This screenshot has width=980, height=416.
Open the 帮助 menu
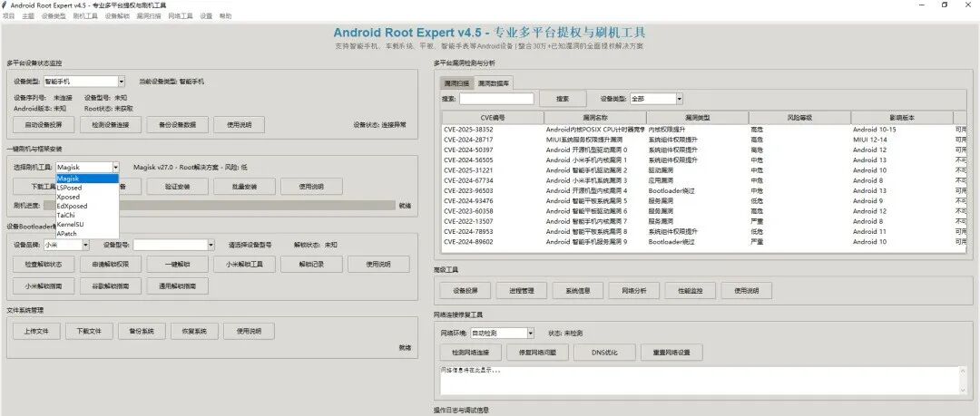point(225,16)
